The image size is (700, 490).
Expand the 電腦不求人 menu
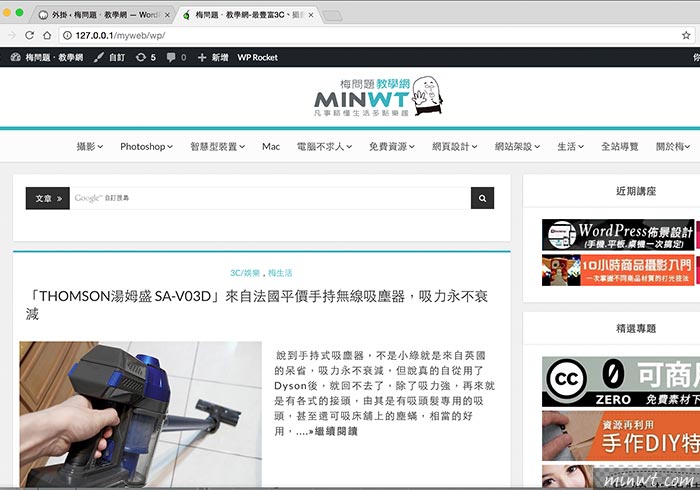[325, 146]
